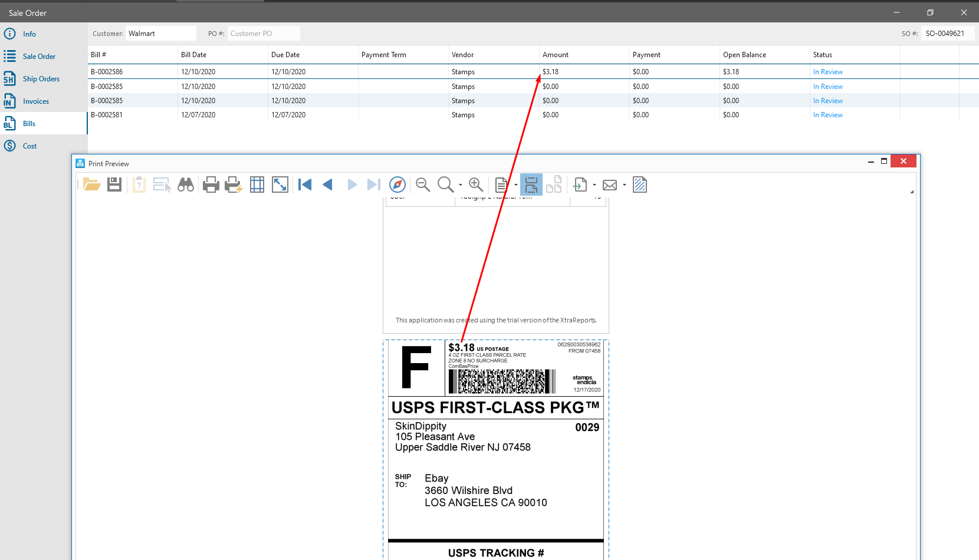The height and width of the screenshot is (560, 979).
Task: Switch to Invoices section
Action: point(44,101)
